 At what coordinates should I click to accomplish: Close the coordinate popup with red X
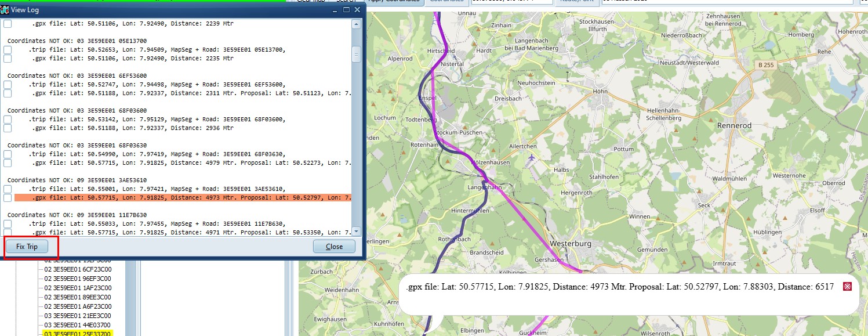tap(847, 287)
